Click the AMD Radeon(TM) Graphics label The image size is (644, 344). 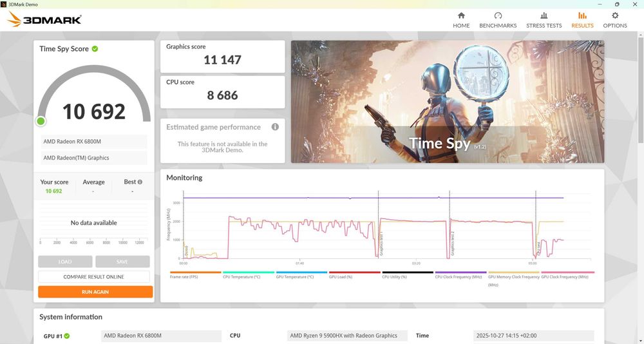tap(93, 158)
